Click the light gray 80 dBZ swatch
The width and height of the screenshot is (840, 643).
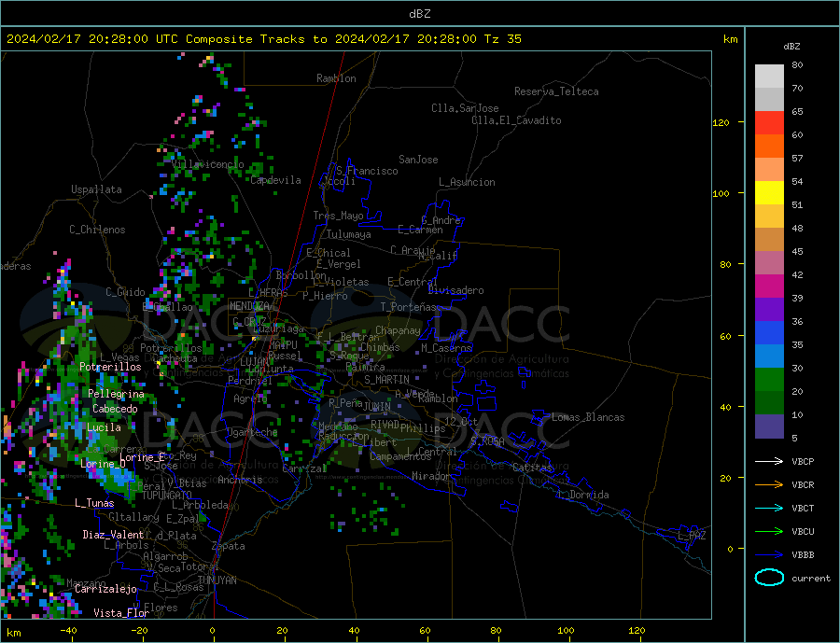tap(769, 77)
